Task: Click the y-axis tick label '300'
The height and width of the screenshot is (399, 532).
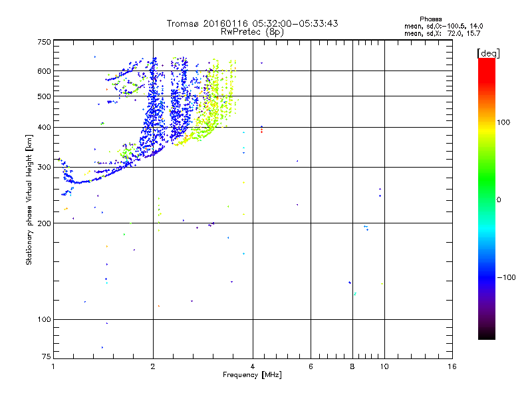Action: coord(44,168)
